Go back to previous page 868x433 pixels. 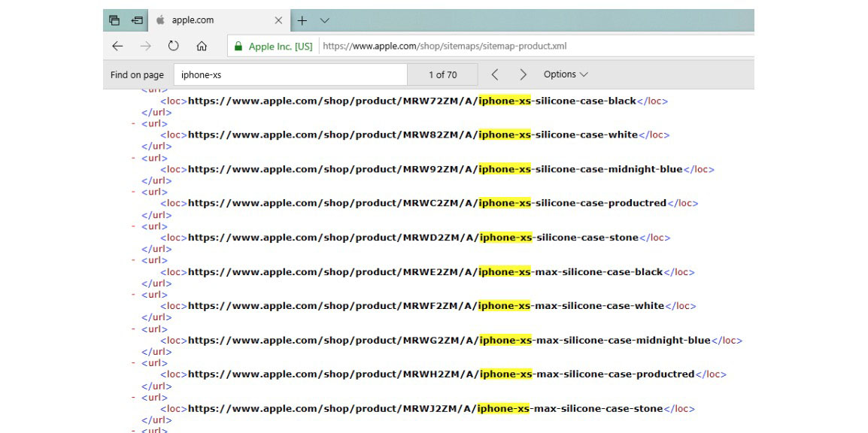click(117, 47)
